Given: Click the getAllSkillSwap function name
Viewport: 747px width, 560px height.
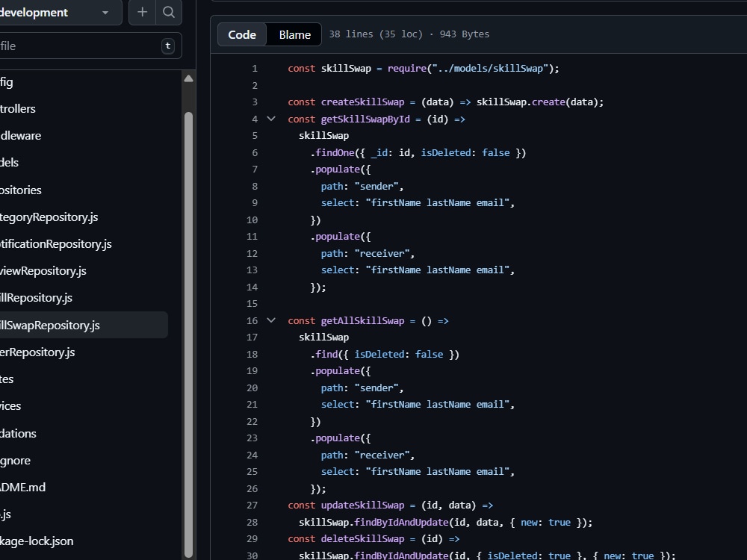Looking at the screenshot, I should 362,320.
